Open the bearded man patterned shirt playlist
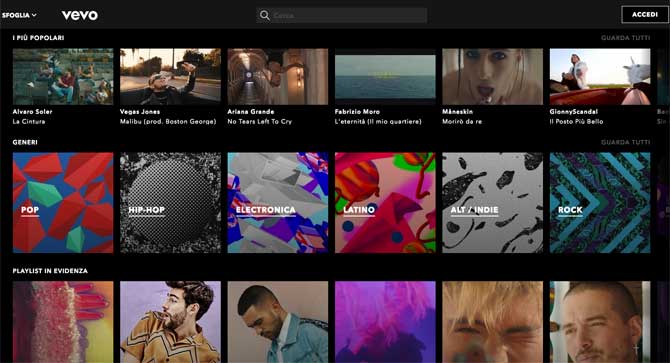Image resolution: width=670 pixels, height=363 pixels. pyautogui.click(x=170, y=322)
